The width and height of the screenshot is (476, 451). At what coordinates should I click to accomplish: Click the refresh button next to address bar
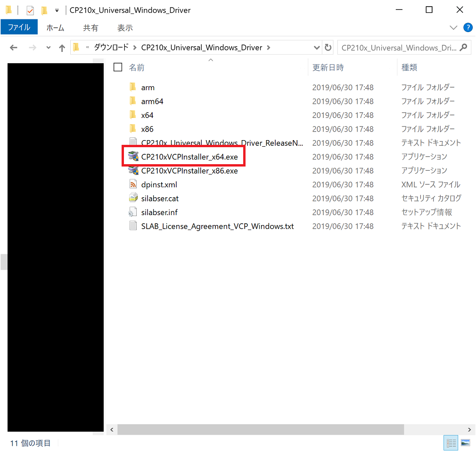pyautogui.click(x=328, y=48)
